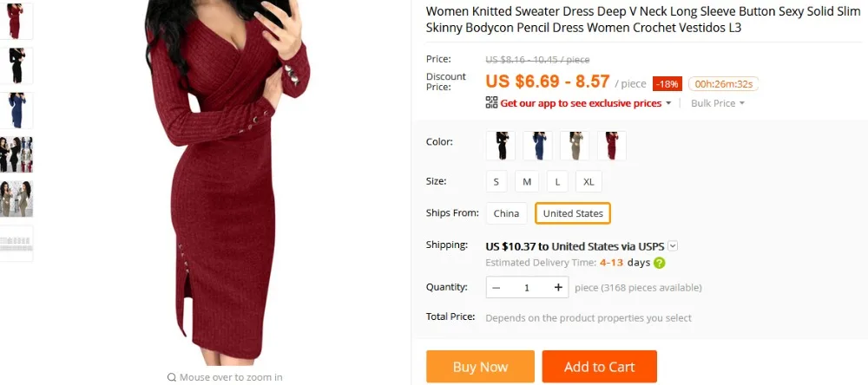The image size is (868, 385).
Task: Expand the USPS shipping method dropdown
Action: tap(674, 246)
